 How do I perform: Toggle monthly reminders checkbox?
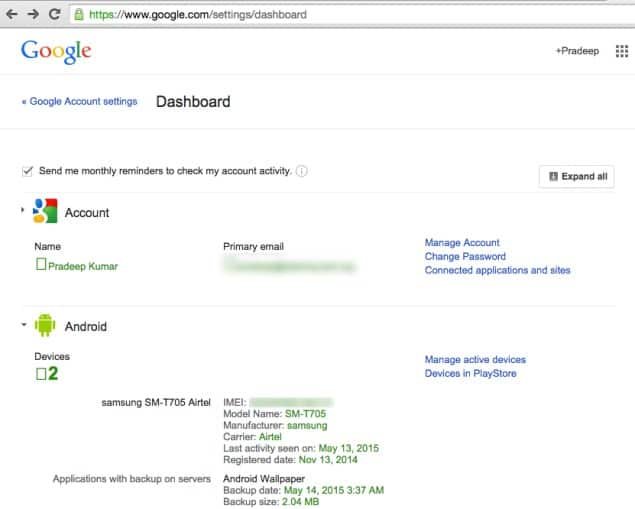[x=28, y=171]
